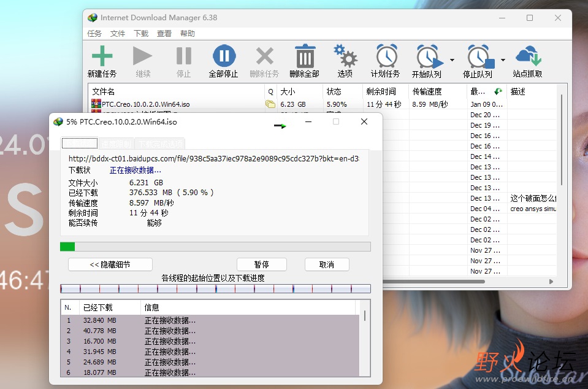Viewport: 588px width, 389px height.
Task: Open 选项 gears settings icon
Action: [345, 56]
